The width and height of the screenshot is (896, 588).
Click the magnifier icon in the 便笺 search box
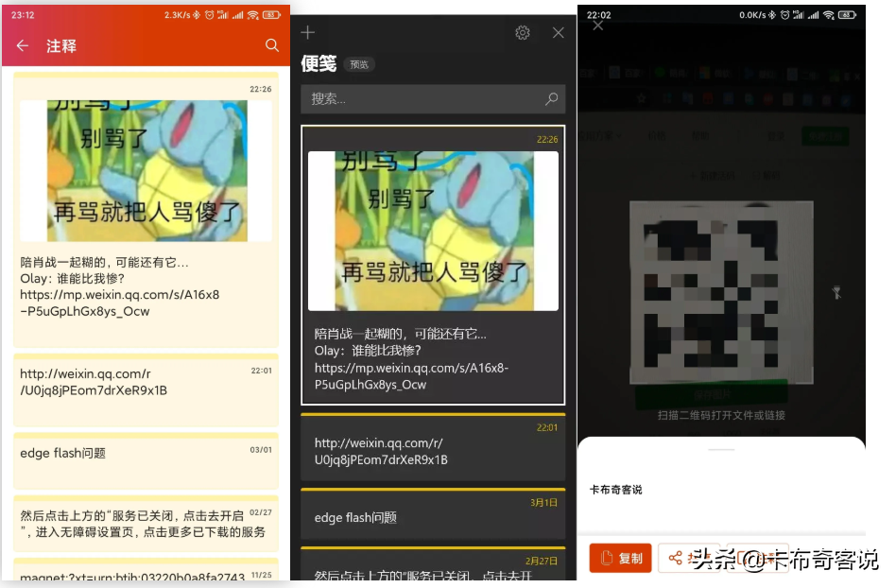pyautogui.click(x=551, y=99)
